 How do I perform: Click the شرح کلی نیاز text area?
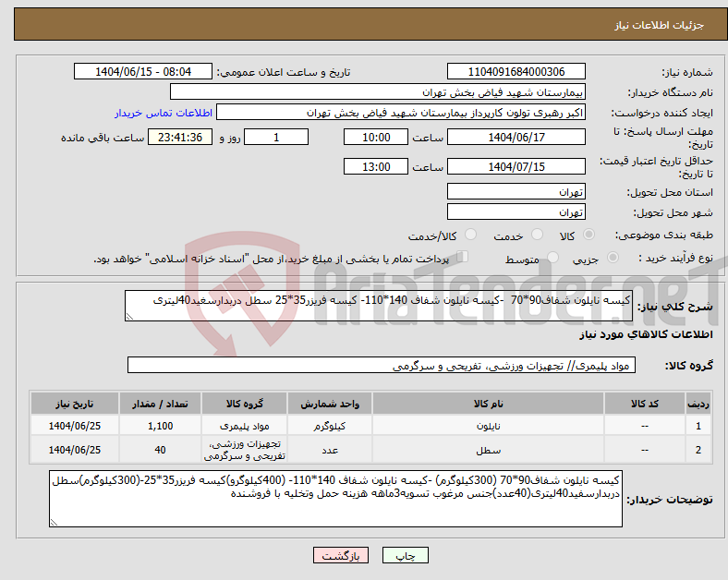(379, 306)
